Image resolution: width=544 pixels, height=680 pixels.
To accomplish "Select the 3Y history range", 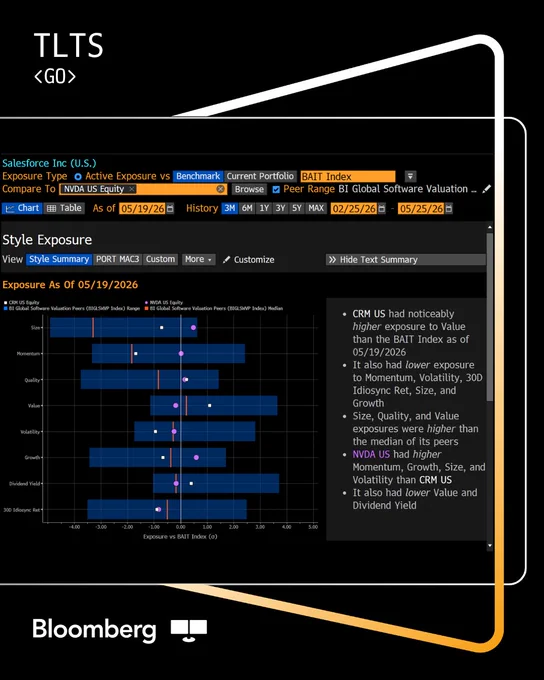I will pyautogui.click(x=280, y=208).
